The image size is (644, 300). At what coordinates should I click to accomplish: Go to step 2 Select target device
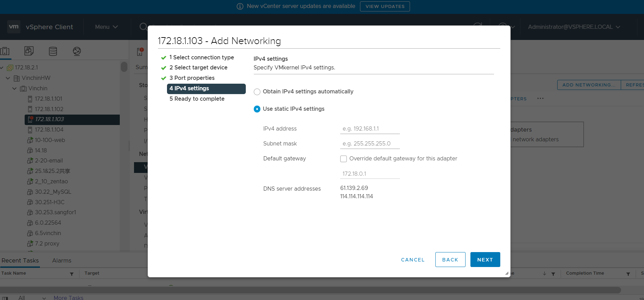click(198, 67)
